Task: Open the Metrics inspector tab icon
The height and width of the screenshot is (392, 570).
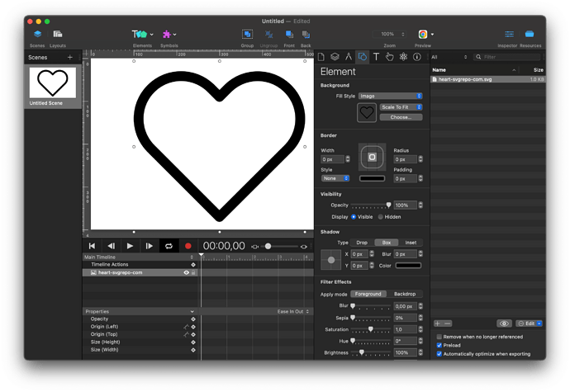Action: pyautogui.click(x=349, y=57)
